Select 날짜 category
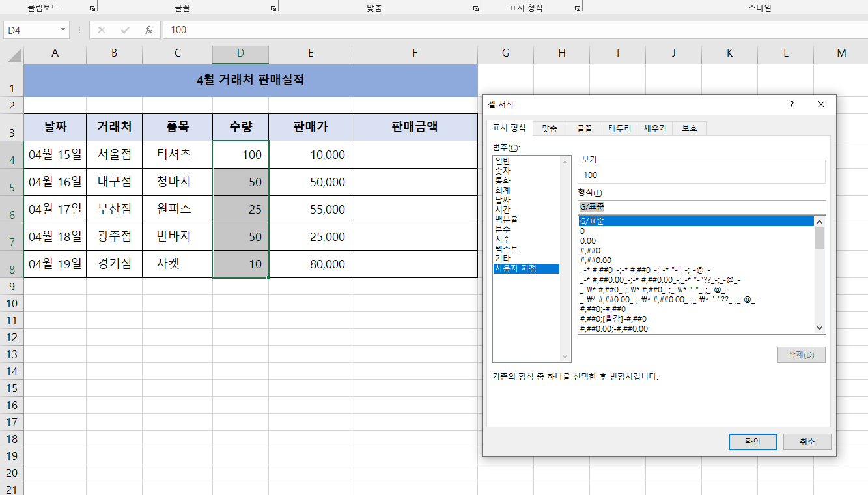 [527, 200]
